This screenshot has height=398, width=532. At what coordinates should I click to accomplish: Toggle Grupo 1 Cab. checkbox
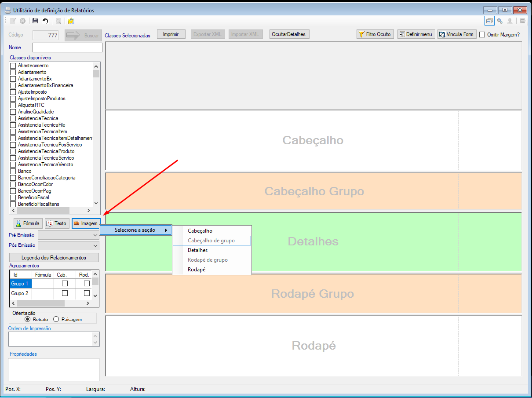pos(65,284)
